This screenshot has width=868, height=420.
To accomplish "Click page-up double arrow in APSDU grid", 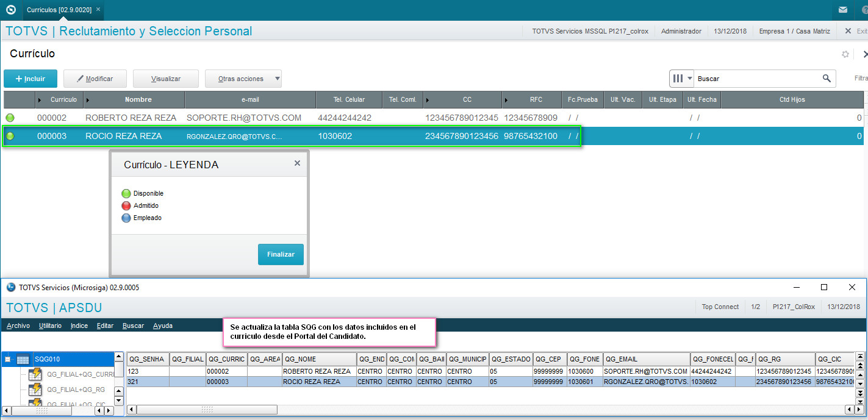I will pos(860,366).
